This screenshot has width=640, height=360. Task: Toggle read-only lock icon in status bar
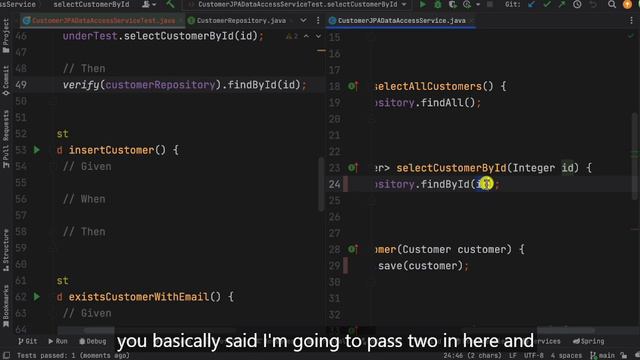click(x=623, y=356)
